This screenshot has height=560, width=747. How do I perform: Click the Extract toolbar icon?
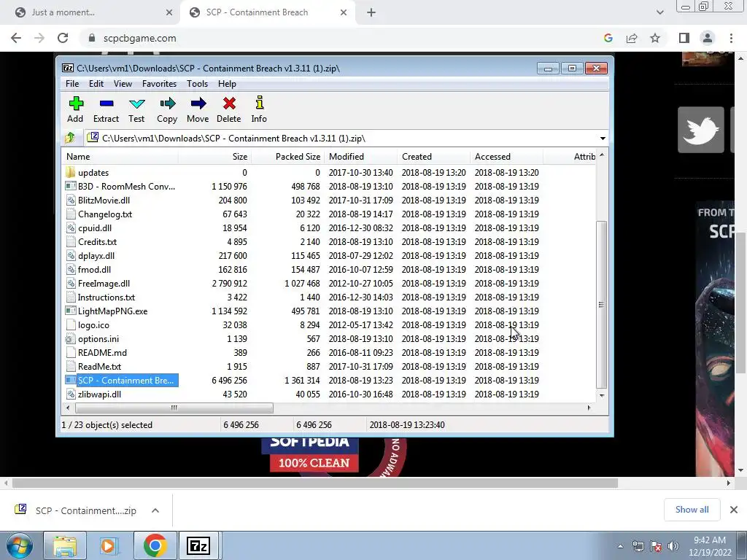pyautogui.click(x=107, y=104)
